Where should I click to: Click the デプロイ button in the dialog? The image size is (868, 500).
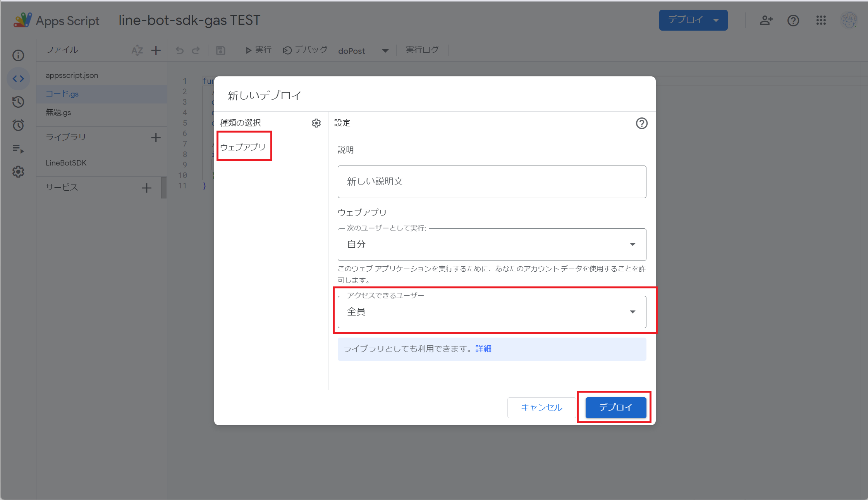pos(615,407)
